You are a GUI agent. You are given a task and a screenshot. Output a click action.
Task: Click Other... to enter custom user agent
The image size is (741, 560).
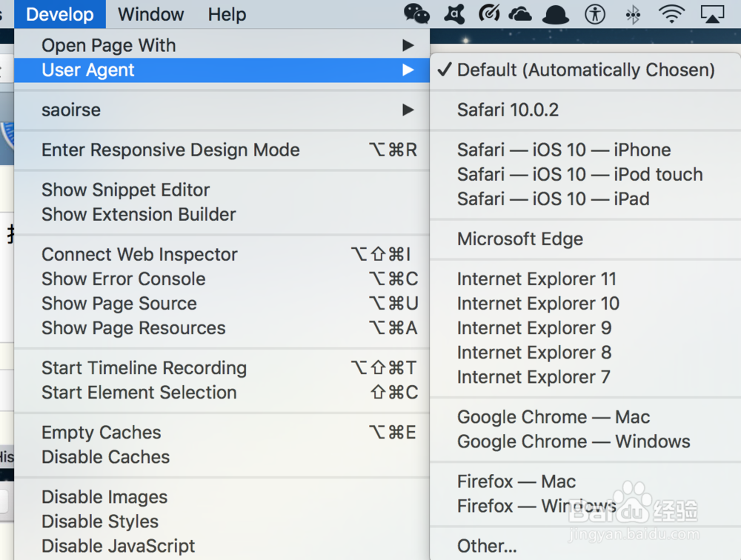(x=487, y=546)
